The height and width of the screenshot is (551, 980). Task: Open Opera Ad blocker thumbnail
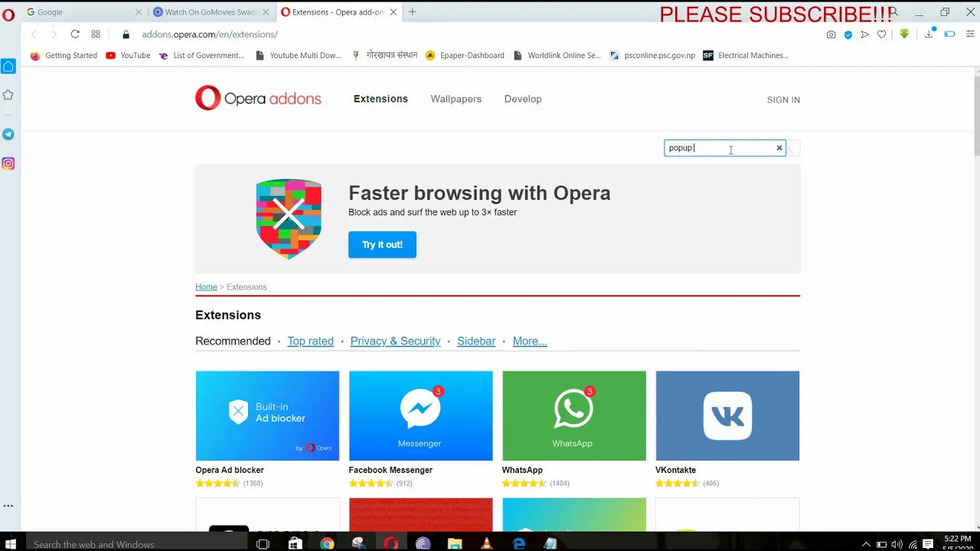point(267,416)
